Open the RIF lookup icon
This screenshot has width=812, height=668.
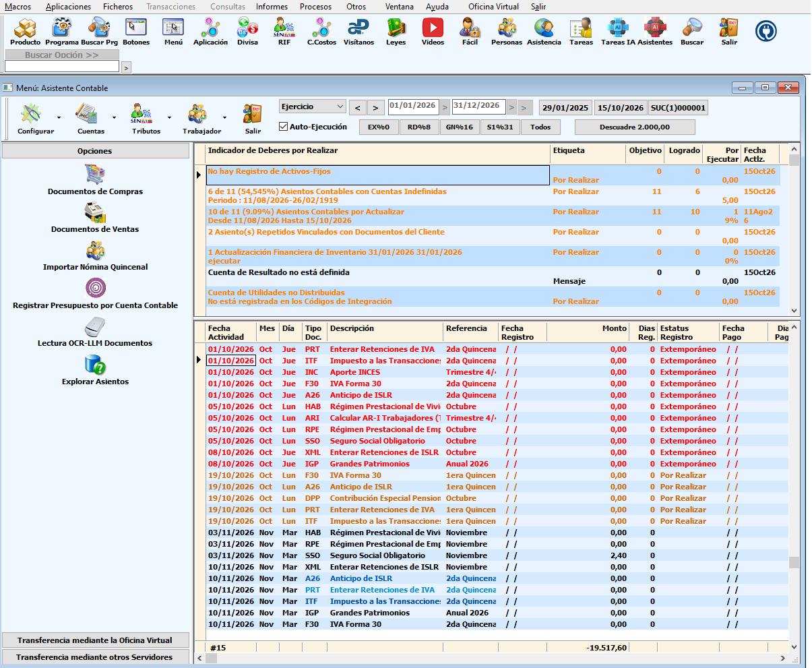pyautogui.click(x=284, y=32)
